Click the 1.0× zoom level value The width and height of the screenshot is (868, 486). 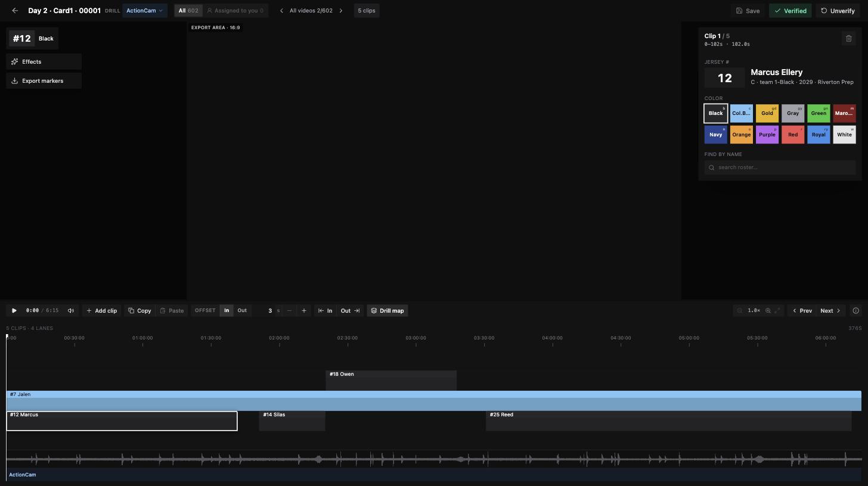[x=754, y=310]
